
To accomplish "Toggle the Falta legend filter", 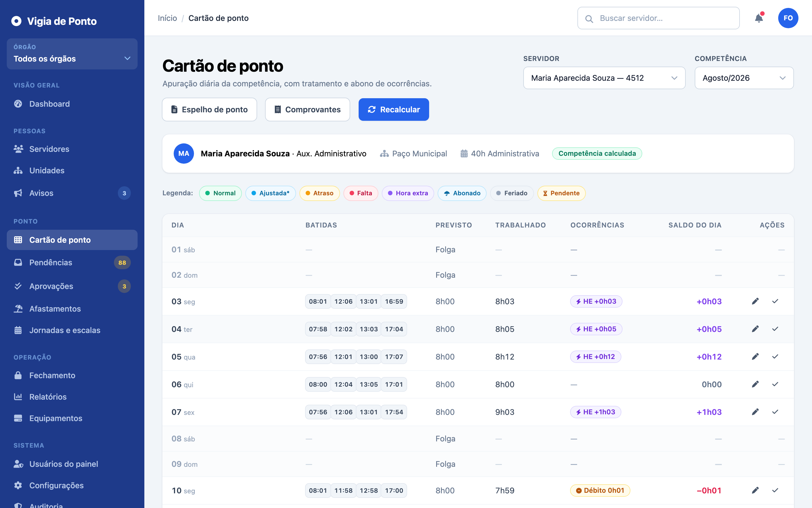I will coord(361,193).
